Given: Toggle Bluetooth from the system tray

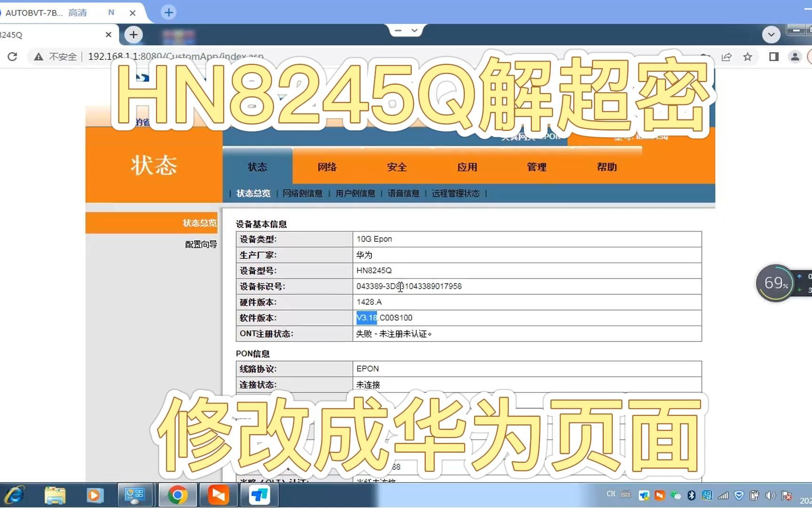Looking at the screenshot, I should 691,495.
